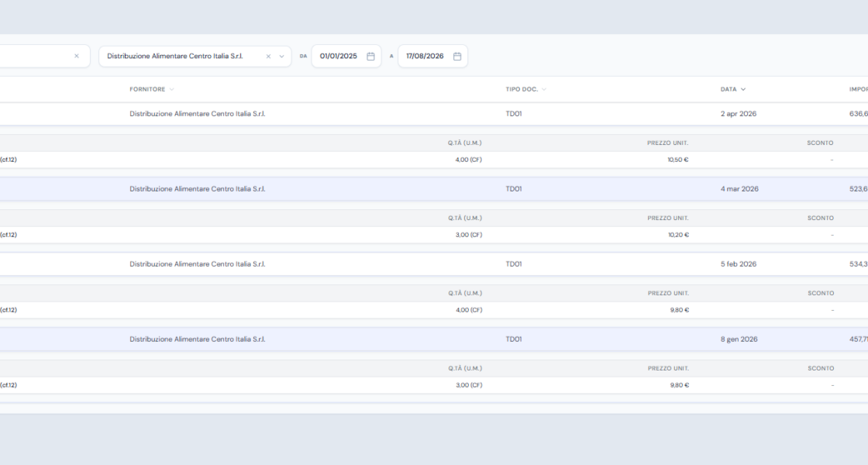Click quantity 4,00 (CF) under 2 apr 2026
Viewport: 868px width, 465px height.
(468, 160)
